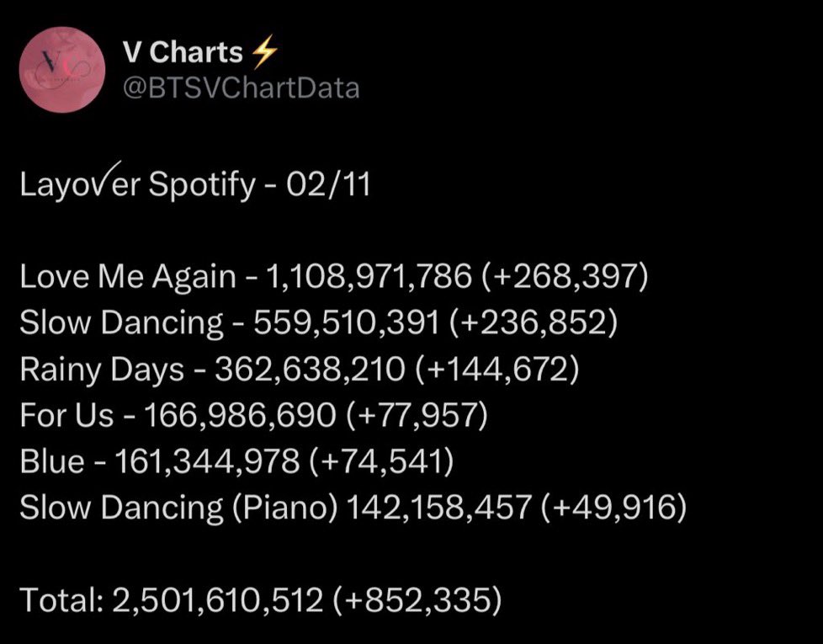This screenshot has height=644, width=823.
Task: Click the For Us 166,986,690 line
Action: (254, 415)
